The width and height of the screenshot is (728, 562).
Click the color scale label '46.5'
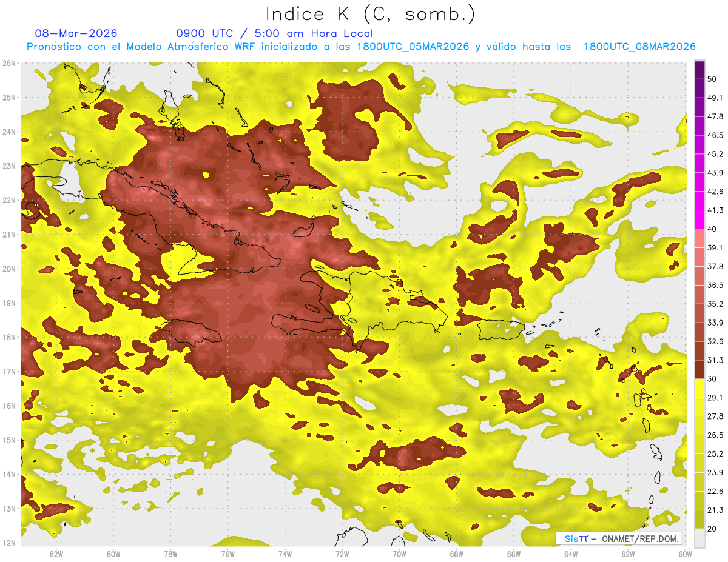(x=715, y=135)
